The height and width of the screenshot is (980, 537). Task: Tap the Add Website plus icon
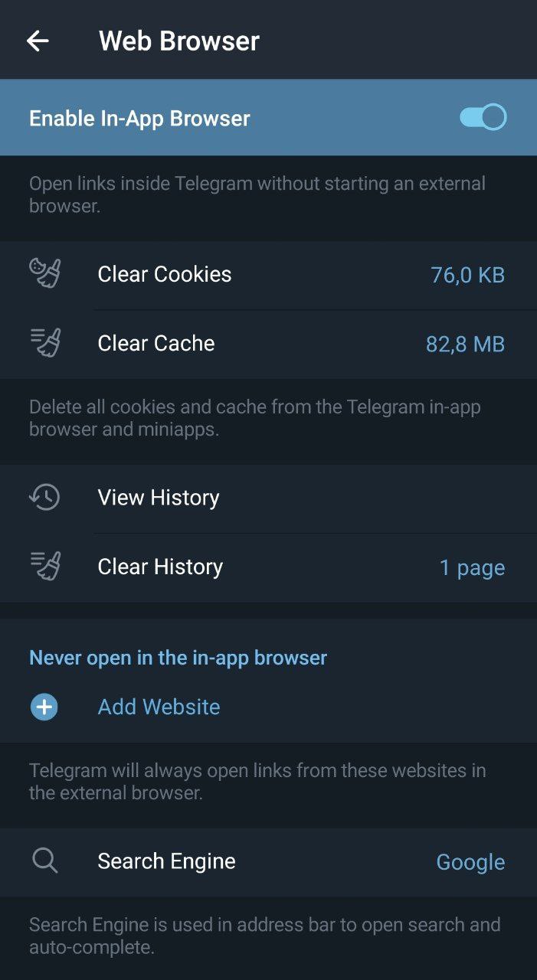pos(44,707)
